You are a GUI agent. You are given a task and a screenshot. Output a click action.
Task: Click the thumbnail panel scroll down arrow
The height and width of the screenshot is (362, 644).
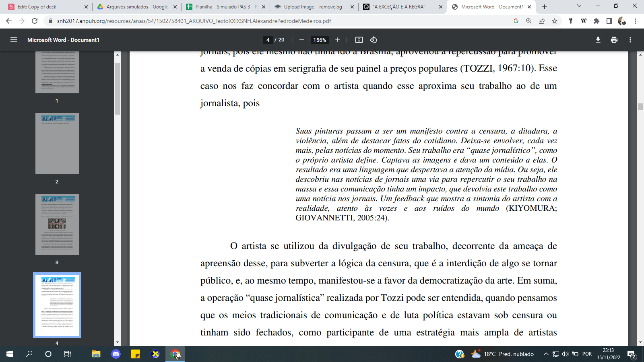coord(117,343)
